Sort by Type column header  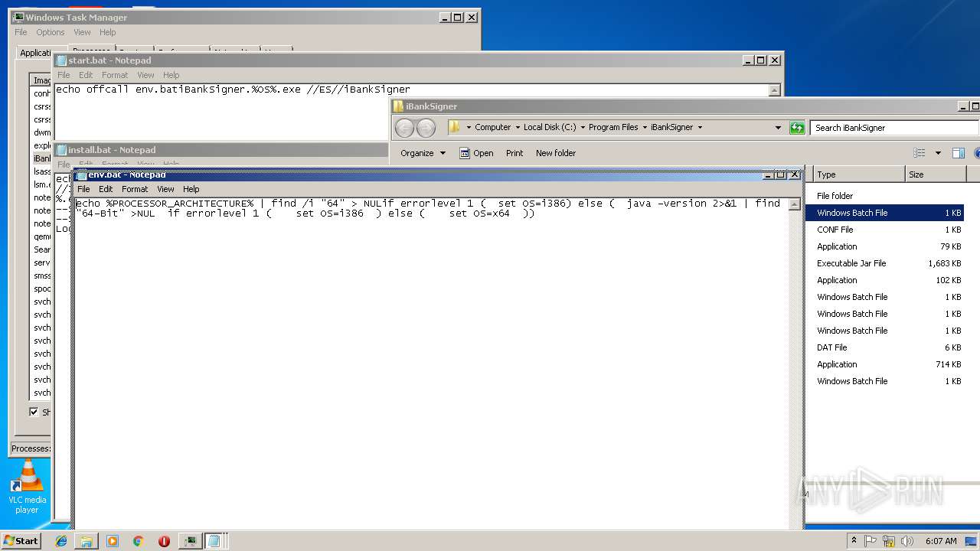(858, 174)
